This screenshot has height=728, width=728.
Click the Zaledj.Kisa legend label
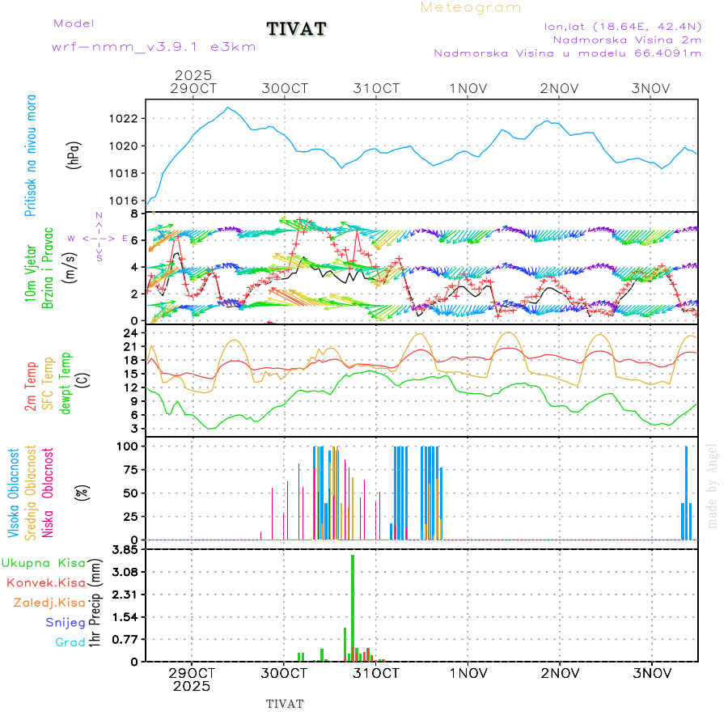[x=49, y=603]
